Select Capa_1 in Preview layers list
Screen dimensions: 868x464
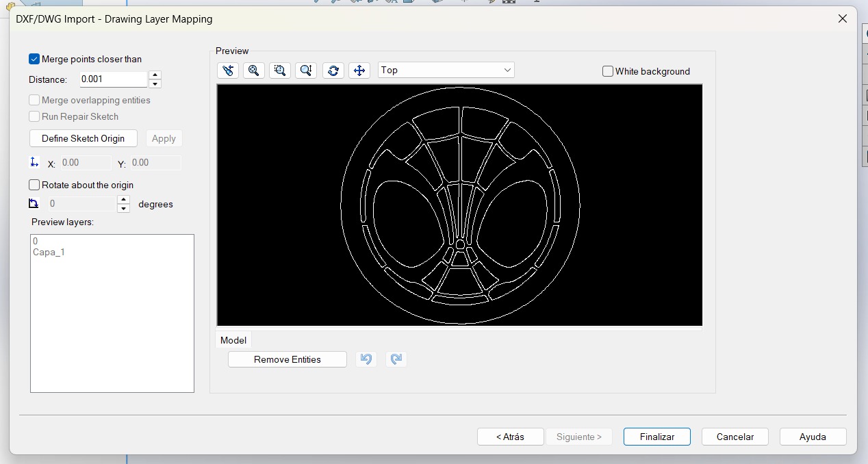(49, 253)
